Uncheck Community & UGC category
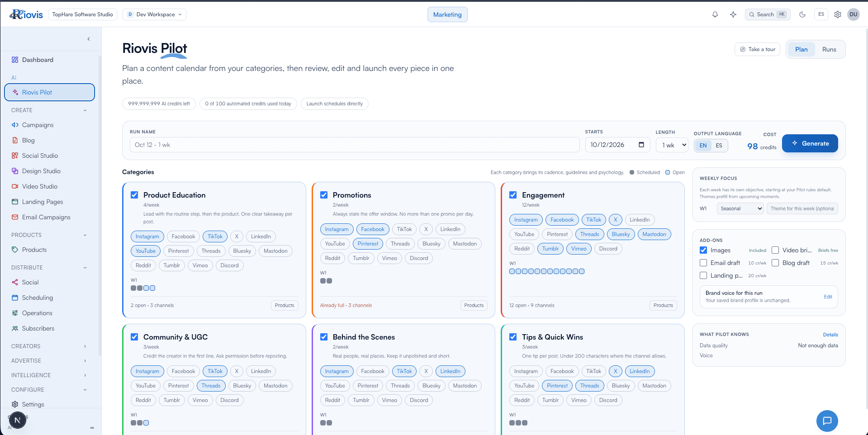The height and width of the screenshot is (435, 868). click(134, 337)
